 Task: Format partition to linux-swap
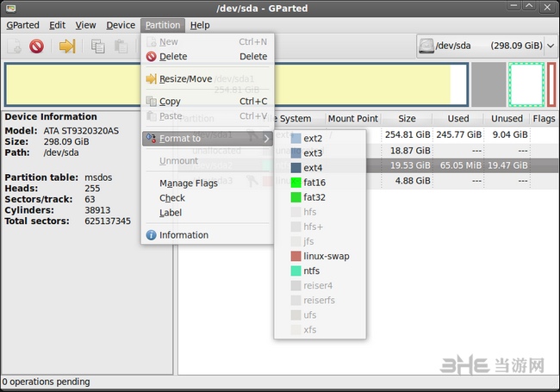(x=320, y=256)
